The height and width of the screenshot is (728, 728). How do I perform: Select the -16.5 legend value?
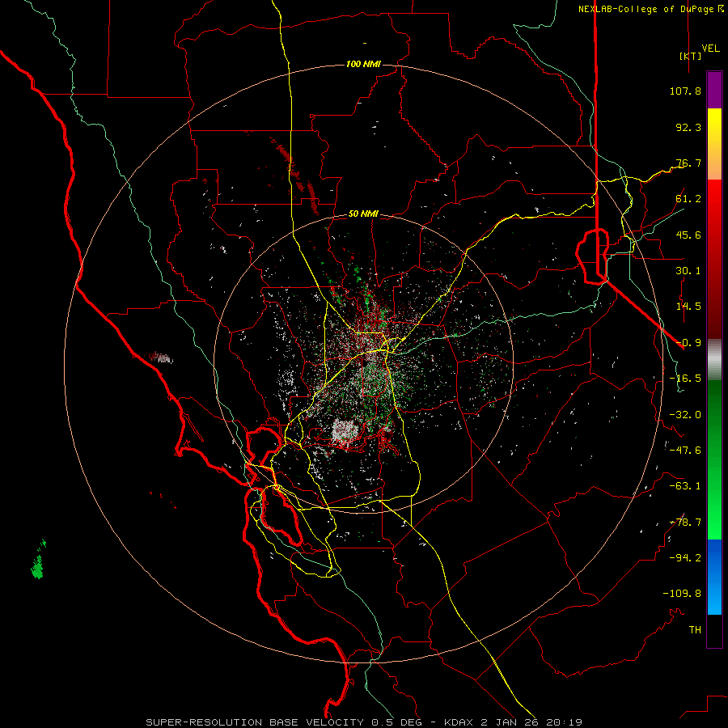click(685, 379)
